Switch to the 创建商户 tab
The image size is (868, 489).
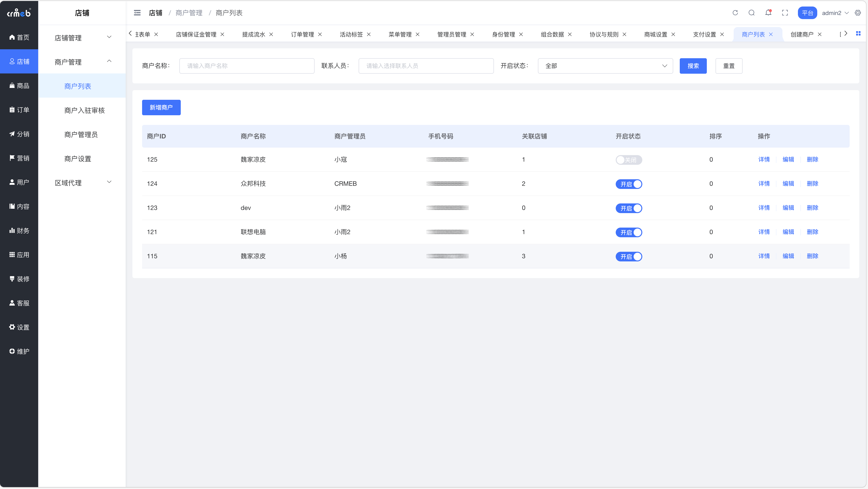click(802, 34)
